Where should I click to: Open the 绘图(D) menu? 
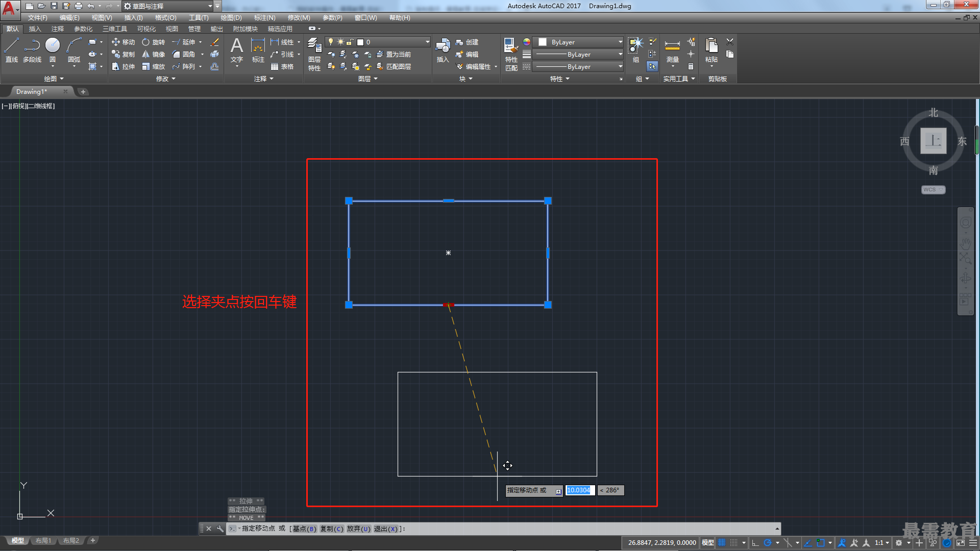pyautogui.click(x=231, y=18)
